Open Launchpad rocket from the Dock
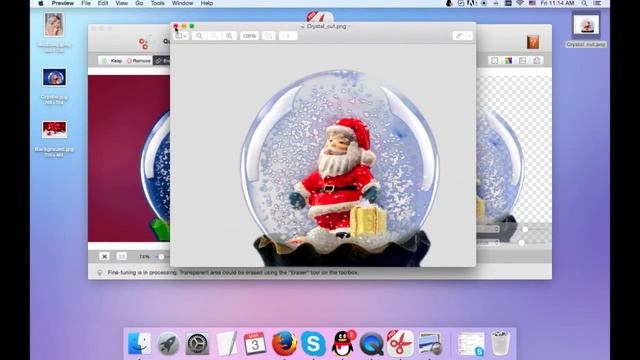Image resolution: width=640 pixels, height=360 pixels. [x=168, y=343]
